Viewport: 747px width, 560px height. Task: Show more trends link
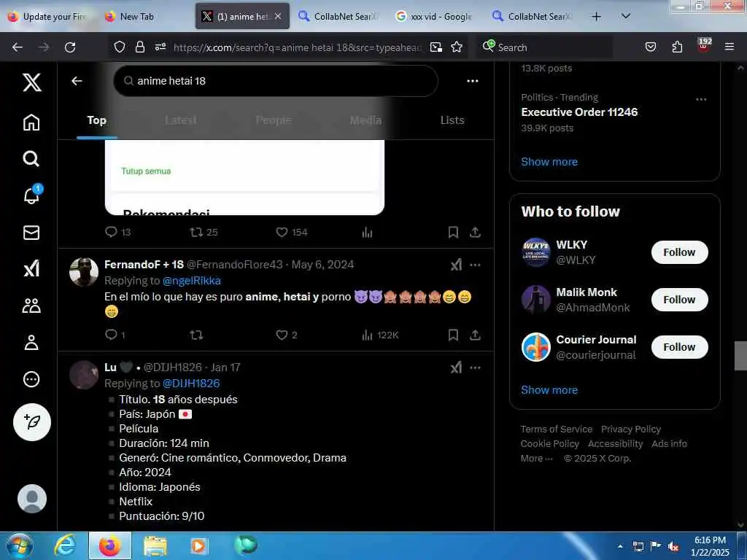[549, 162]
